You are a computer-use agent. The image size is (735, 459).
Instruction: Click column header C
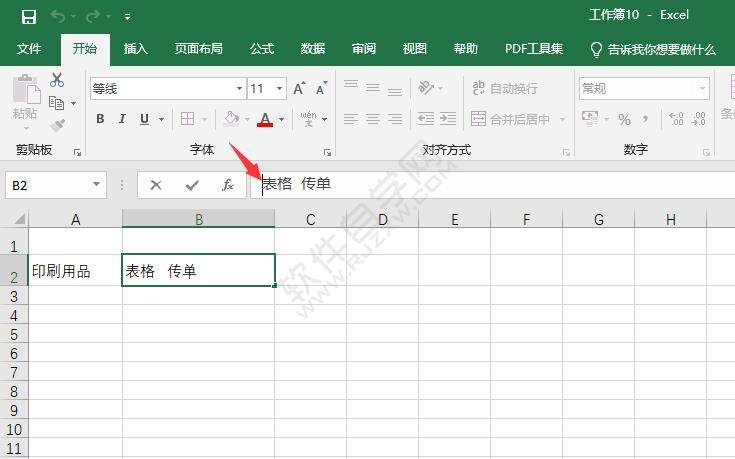point(310,219)
